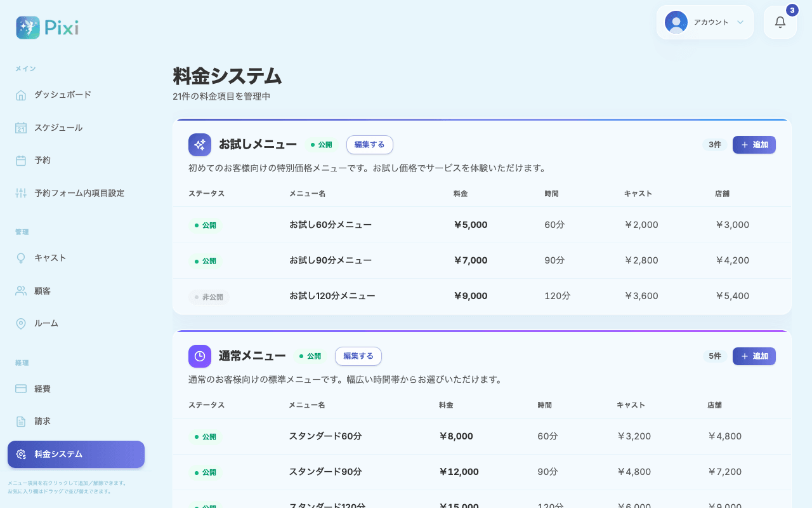Click the 経費 card icon
Viewport: 812px width, 508px height.
pos(21,389)
